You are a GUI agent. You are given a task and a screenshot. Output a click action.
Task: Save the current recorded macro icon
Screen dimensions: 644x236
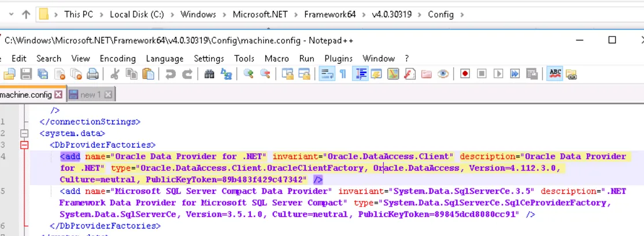click(x=531, y=74)
